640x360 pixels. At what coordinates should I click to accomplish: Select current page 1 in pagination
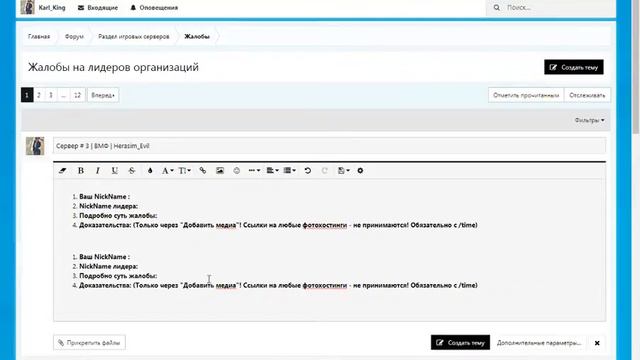pyautogui.click(x=27, y=95)
